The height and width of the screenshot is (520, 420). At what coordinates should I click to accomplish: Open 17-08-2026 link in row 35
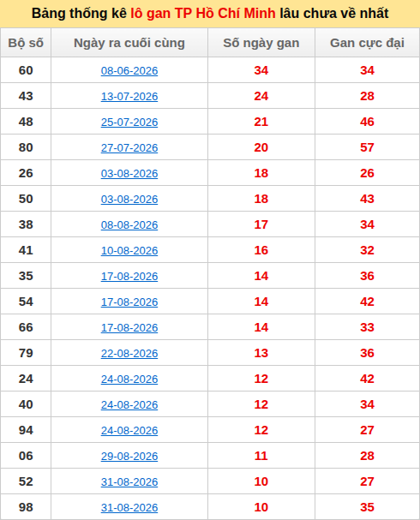pos(129,276)
